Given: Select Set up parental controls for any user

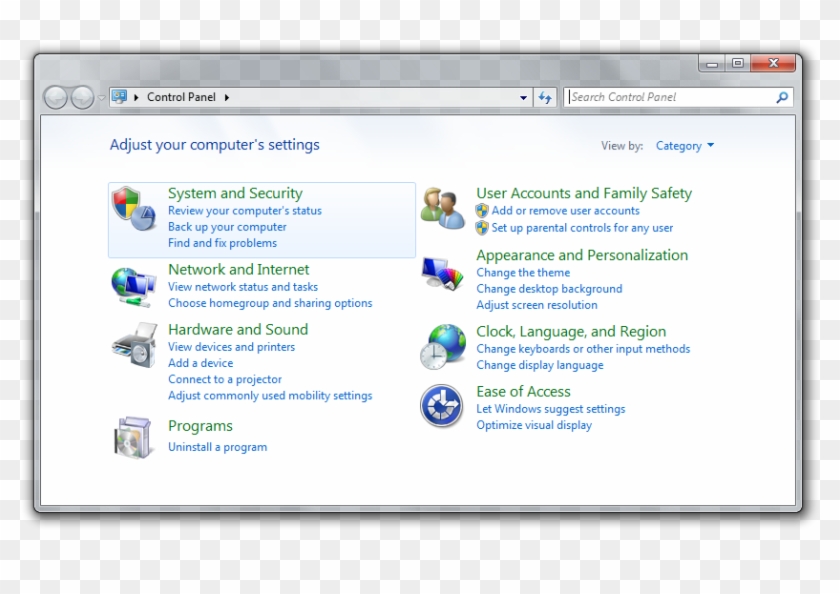Looking at the screenshot, I should 582,228.
